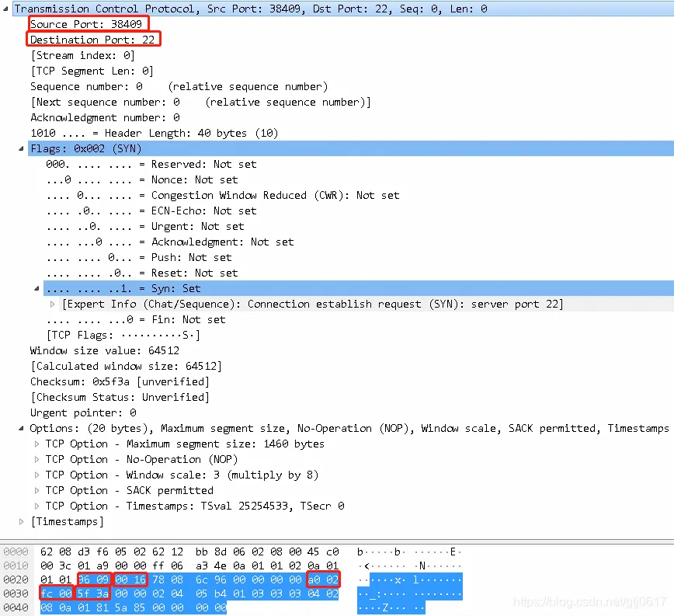This screenshot has width=674, height=616.
Task: Expand the [Timestamps] section
Action: [x=21, y=522]
